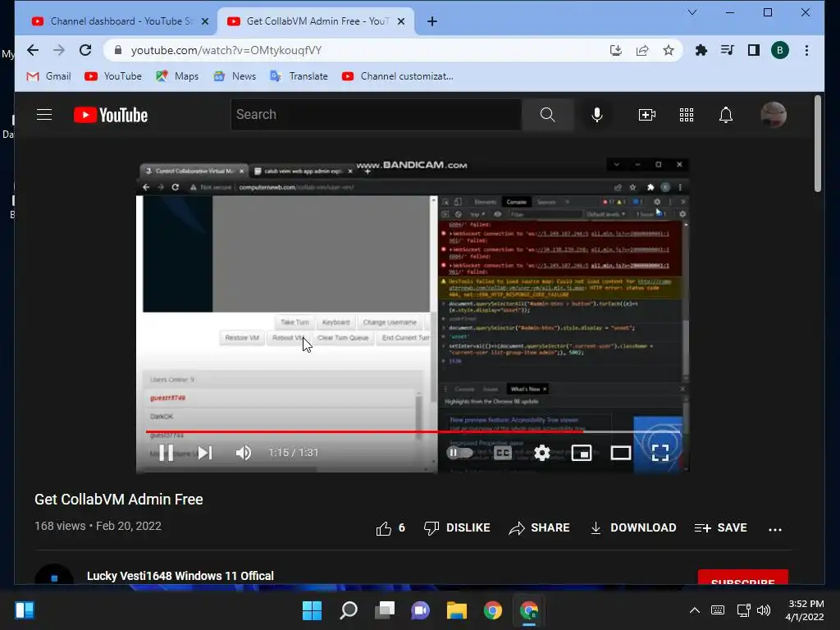Open Chrome's three-dot menu
Screen dimensions: 840x630
click(807, 50)
